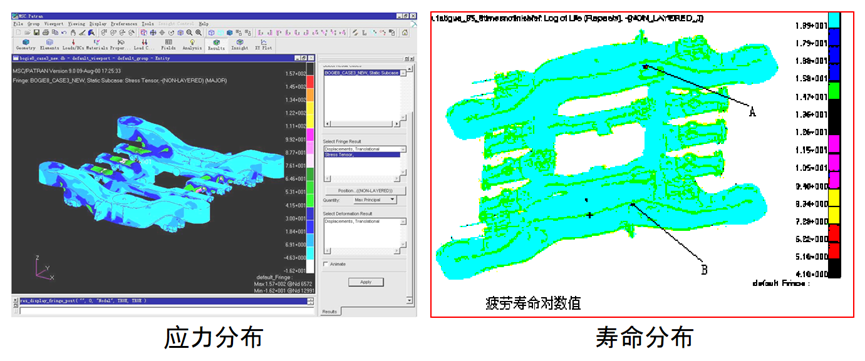Screen dimensions: 865x361
Task: Open the Properties application
Action: pyautogui.click(x=120, y=45)
